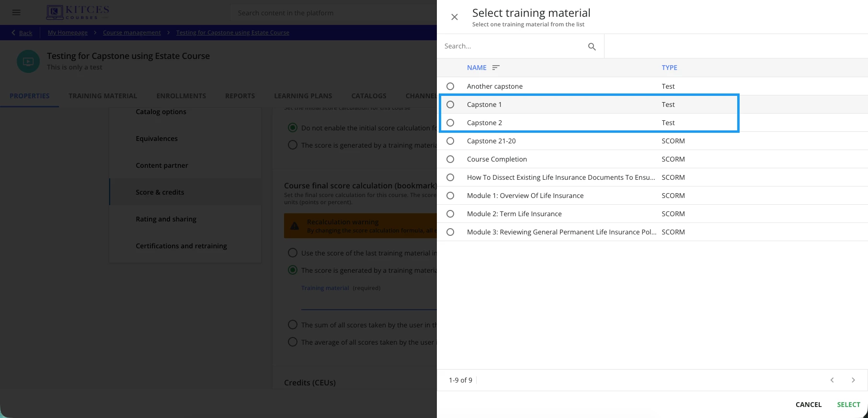The width and height of the screenshot is (868, 418).
Task: Open the hamburger main menu
Action: 16,12
